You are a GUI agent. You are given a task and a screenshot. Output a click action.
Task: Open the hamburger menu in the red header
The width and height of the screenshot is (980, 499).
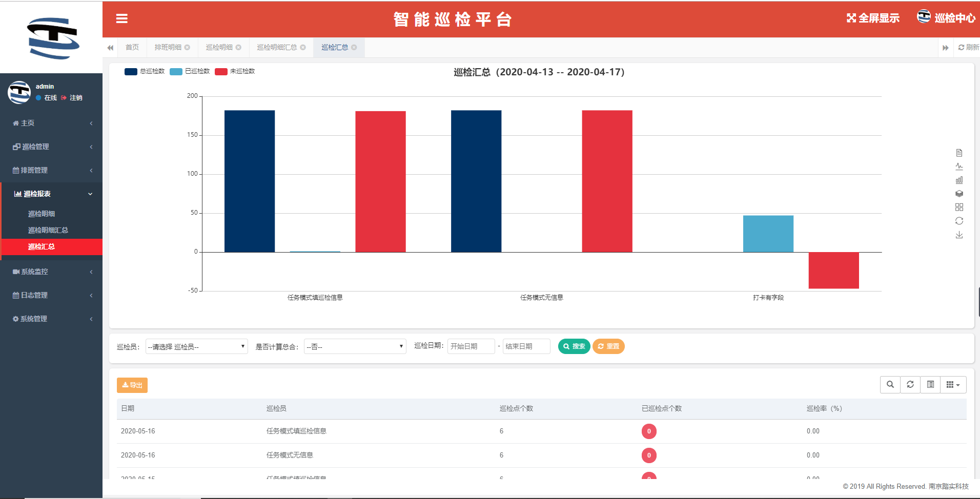pyautogui.click(x=122, y=18)
